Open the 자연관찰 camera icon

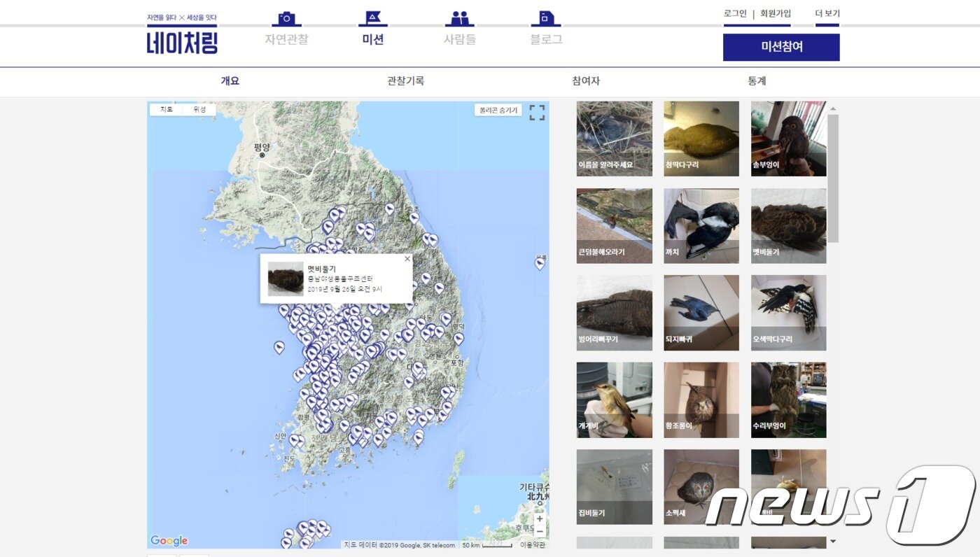286,19
